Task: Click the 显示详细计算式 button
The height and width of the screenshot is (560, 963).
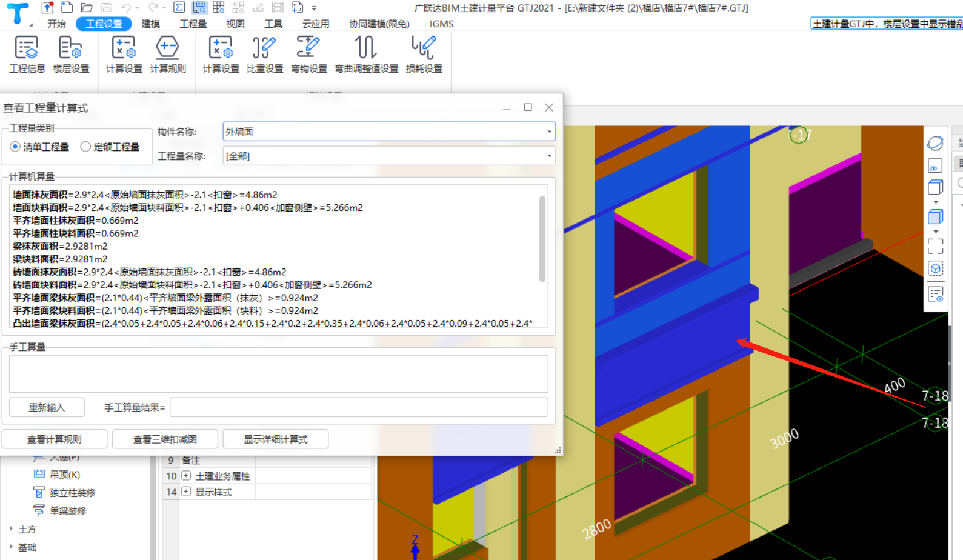Action: point(276,439)
